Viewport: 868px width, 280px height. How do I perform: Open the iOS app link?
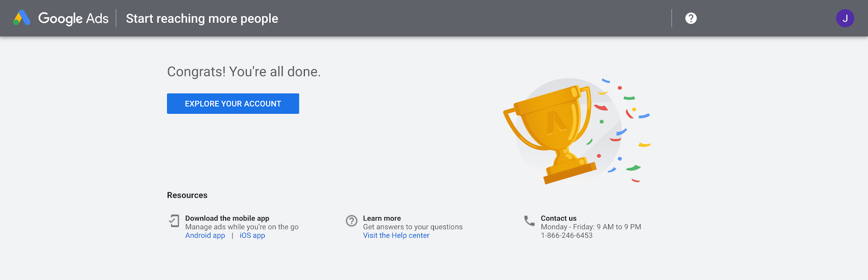[x=252, y=236]
